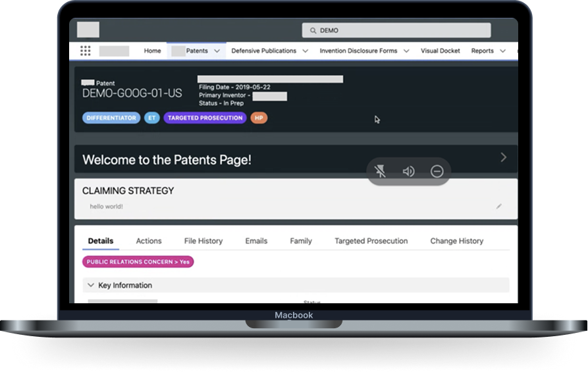Image resolution: width=588 pixels, height=373 pixels.
Task: Open Defensive Publications nav item
Action: click(263, 51)
